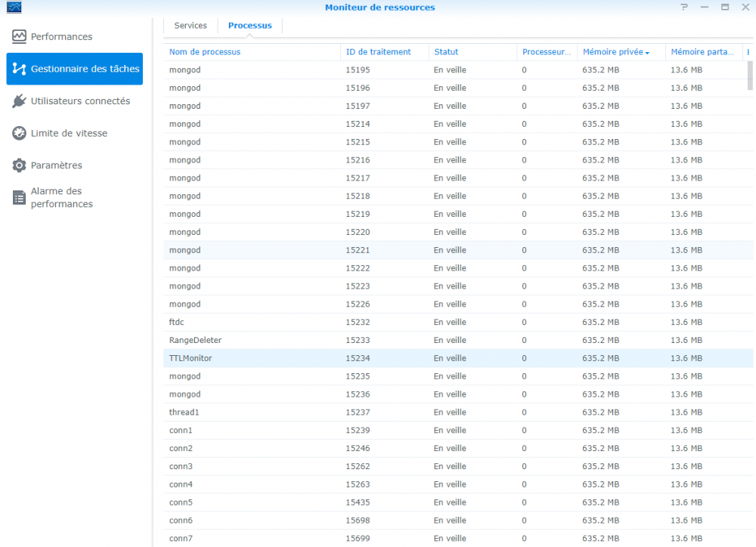This screenshot has width=756, height=547.
Task: Click the Paramètres gear icon
Action: coord(19,165)
